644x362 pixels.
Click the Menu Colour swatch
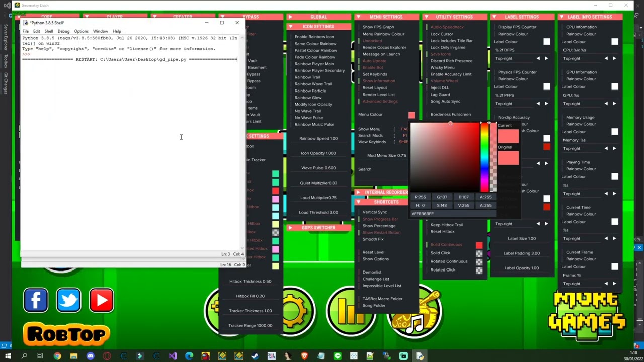[412, 115]
